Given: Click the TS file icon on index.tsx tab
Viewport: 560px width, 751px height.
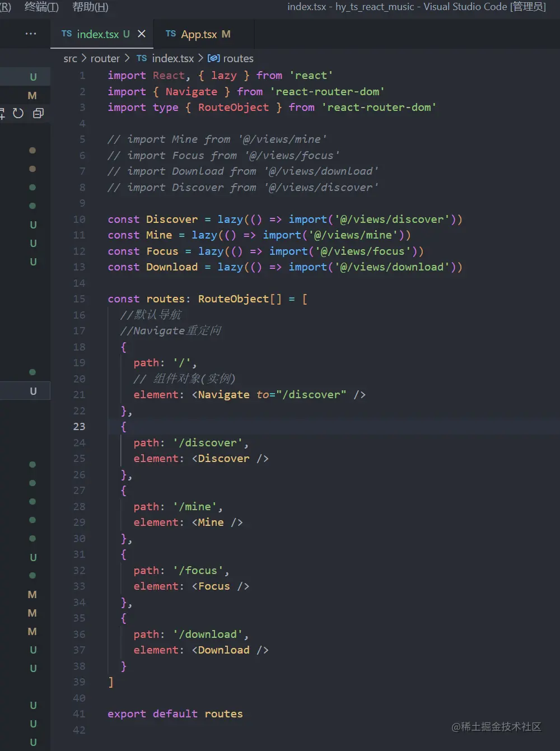Looking at the screenshot, I should (x=67, y=34).
